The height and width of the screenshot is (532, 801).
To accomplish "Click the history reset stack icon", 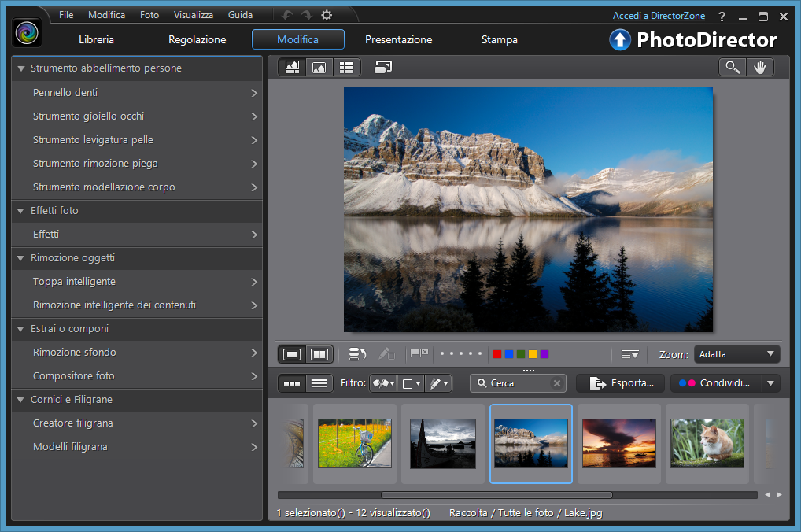I will (x=357, y=354).
